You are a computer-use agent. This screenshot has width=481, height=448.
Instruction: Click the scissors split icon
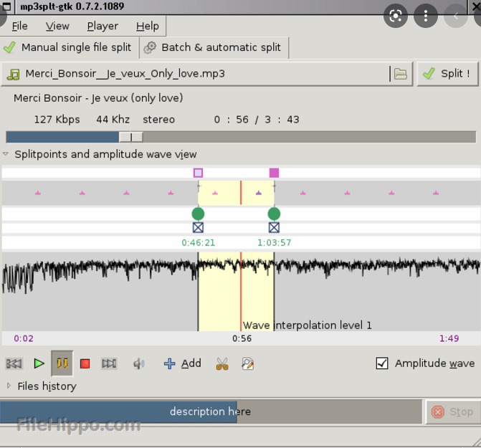(222, 363)
